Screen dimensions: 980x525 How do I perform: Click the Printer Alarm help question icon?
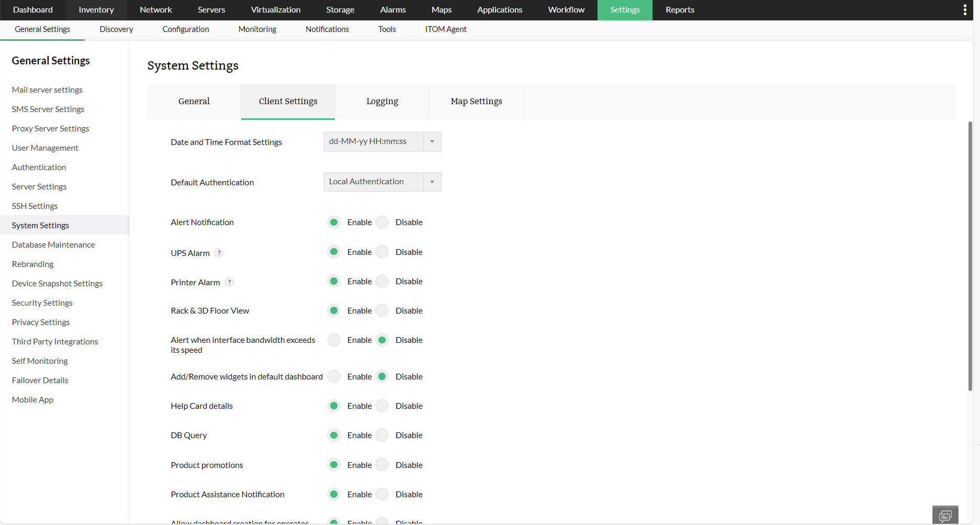229,282
